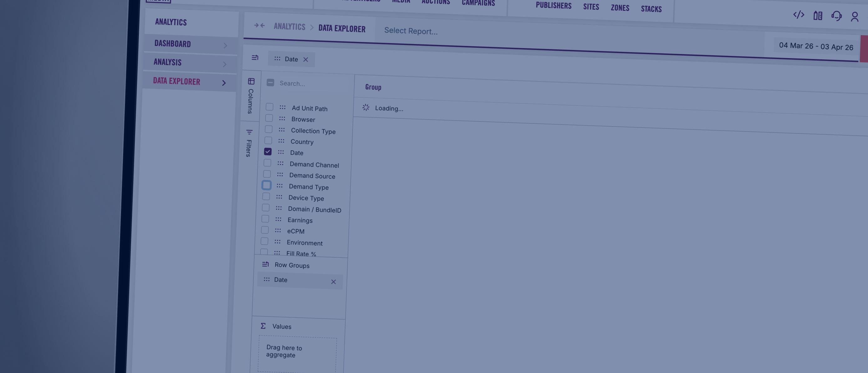
Task: Check the Country column checkbox
Action: (x=268, y=140)
